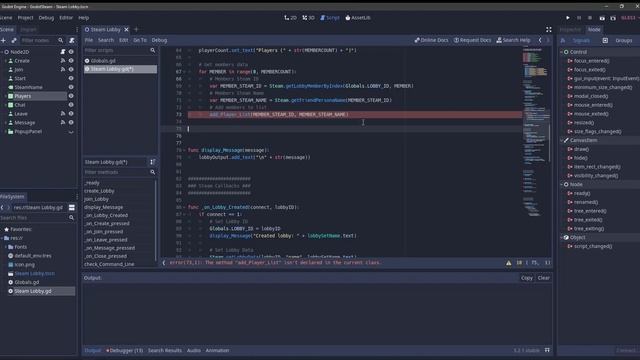The width and height of the screenshot is (640, 360).
Task: Open Online Docs
Action: pos(431,40)
